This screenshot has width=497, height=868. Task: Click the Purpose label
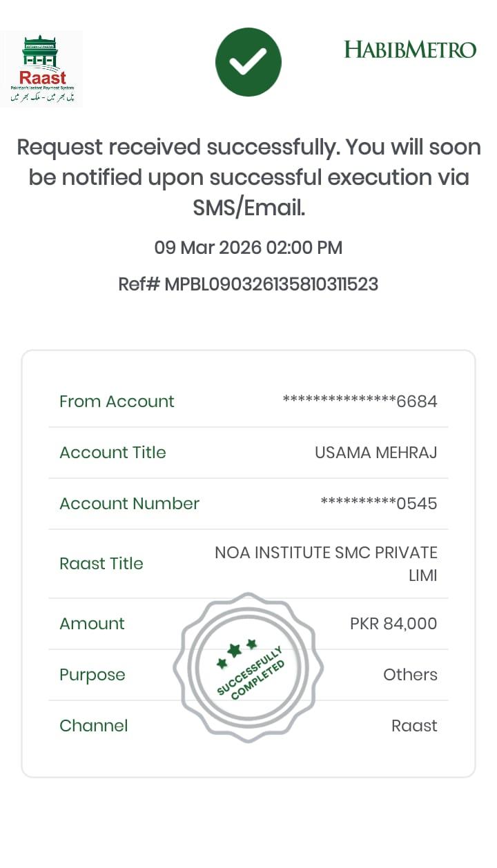(x=92, y=675)
